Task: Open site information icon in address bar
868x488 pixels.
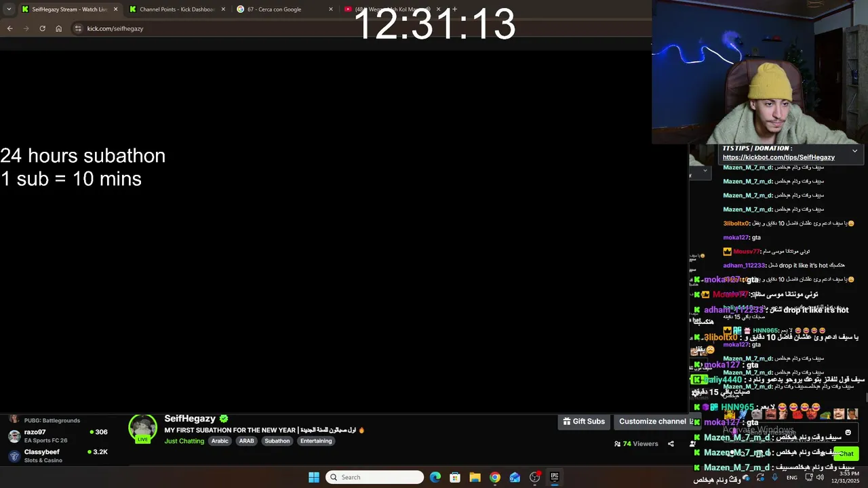Action: tap(78, 28)
